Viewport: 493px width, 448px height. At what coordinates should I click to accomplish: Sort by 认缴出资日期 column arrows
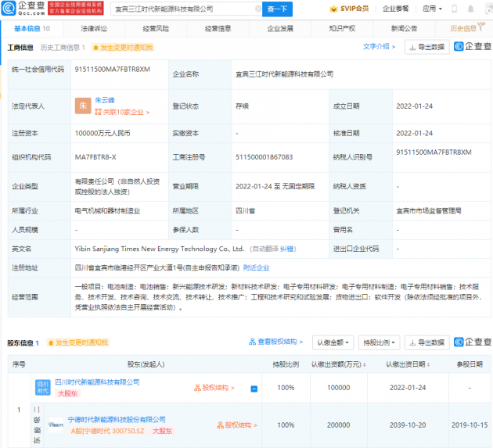pyautogui.click(x=429, y=364)
